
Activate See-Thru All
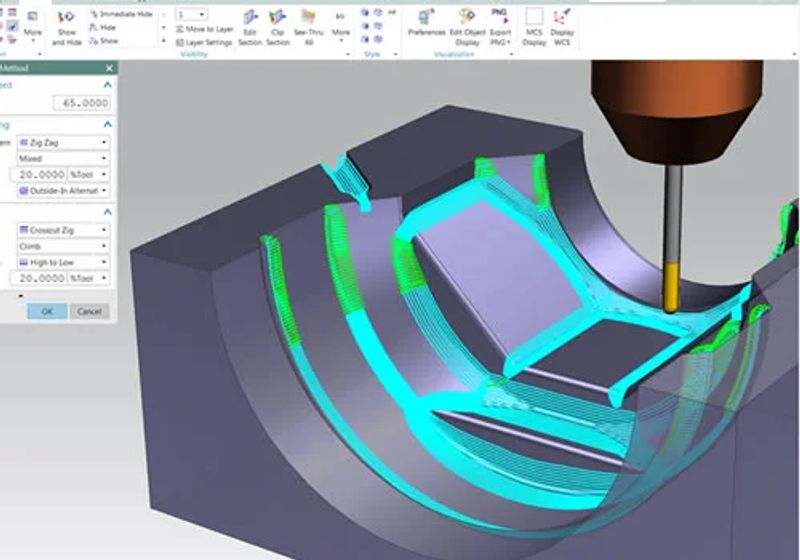point(309,28)
